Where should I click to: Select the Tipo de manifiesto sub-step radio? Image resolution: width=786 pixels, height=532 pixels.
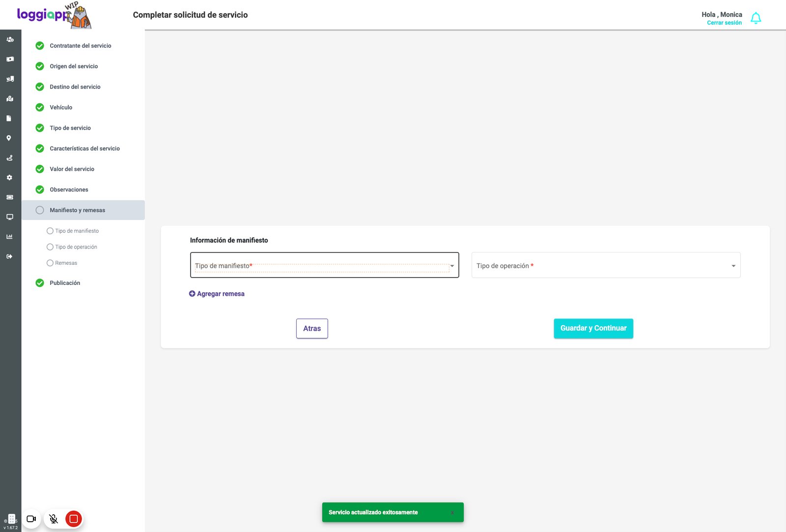pos(50,231)
